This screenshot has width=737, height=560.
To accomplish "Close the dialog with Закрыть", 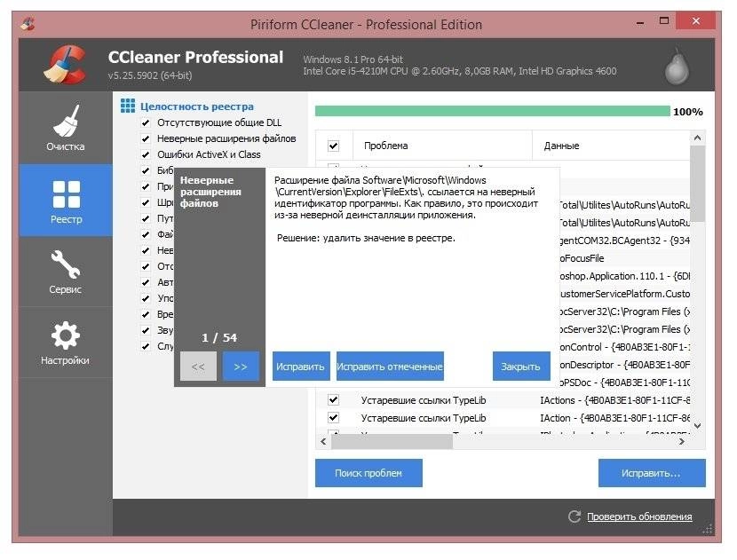I will (521, 367).
